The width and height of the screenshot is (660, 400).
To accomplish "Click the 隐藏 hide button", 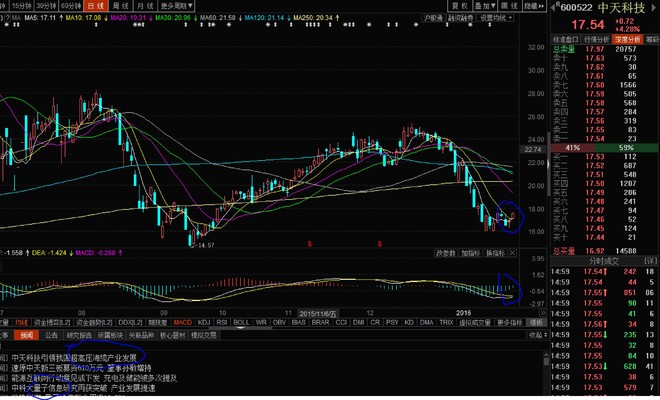I will [530, 6].
